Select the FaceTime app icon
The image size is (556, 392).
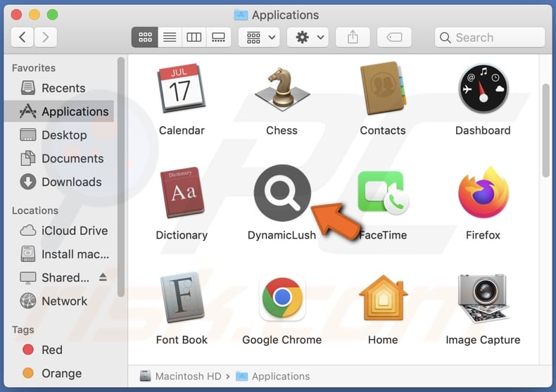point(383,192)
